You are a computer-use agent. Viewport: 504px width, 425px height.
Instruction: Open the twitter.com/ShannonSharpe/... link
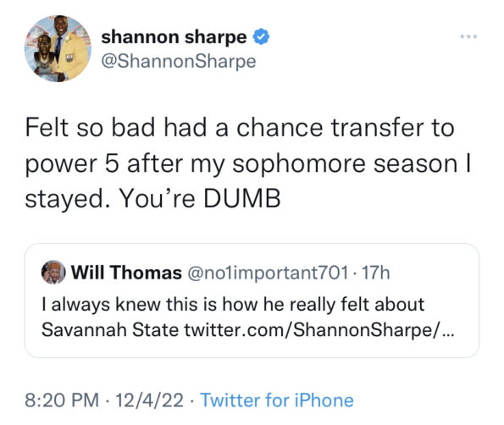point(319,329)
